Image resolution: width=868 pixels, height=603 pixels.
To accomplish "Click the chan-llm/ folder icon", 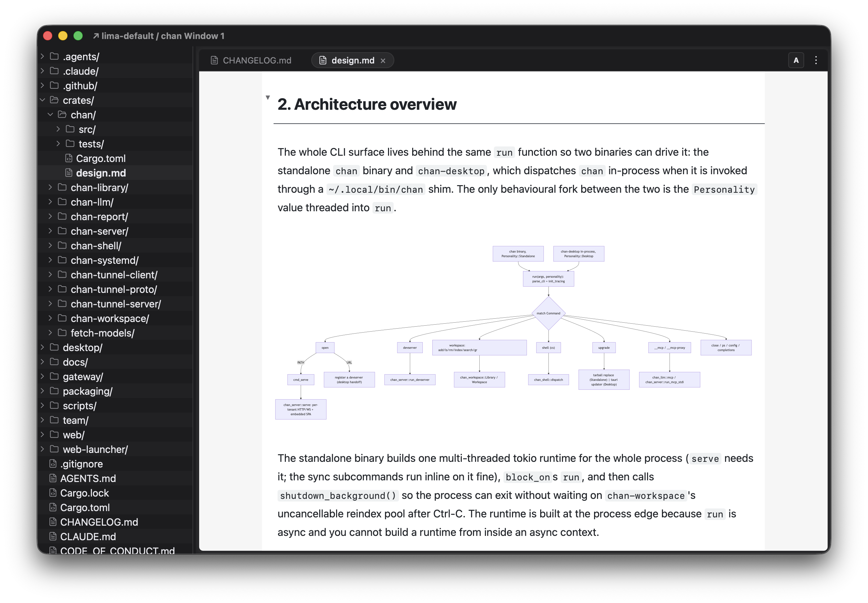I will (x=63, y=202).
